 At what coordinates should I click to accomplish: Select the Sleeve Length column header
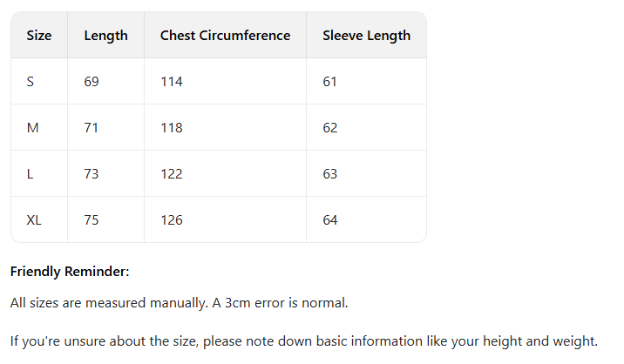(366, 36)
